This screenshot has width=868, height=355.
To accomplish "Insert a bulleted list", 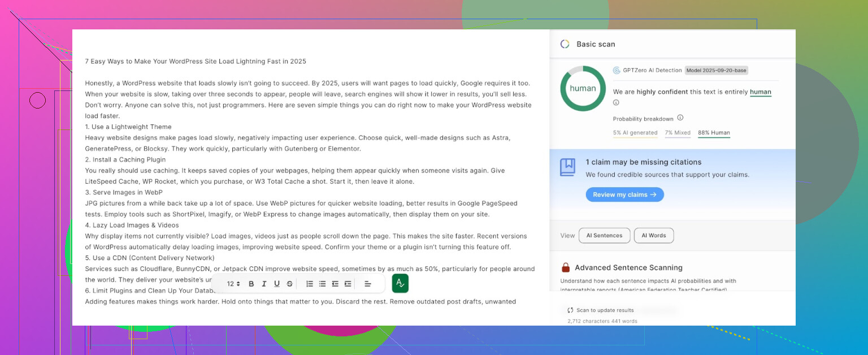I will point(322,284).
